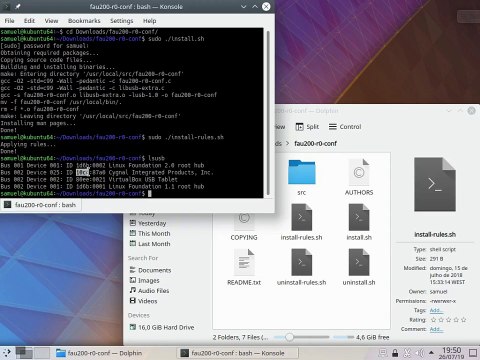The image size is (480, 360).
Task: Select This Month in Dolphin sidebar
Action: coord(150,233)
